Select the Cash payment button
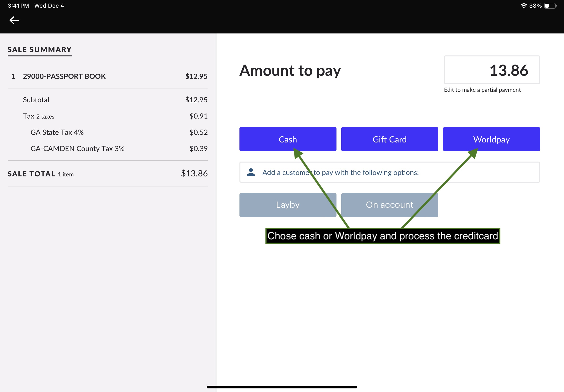 click(288, 139)
